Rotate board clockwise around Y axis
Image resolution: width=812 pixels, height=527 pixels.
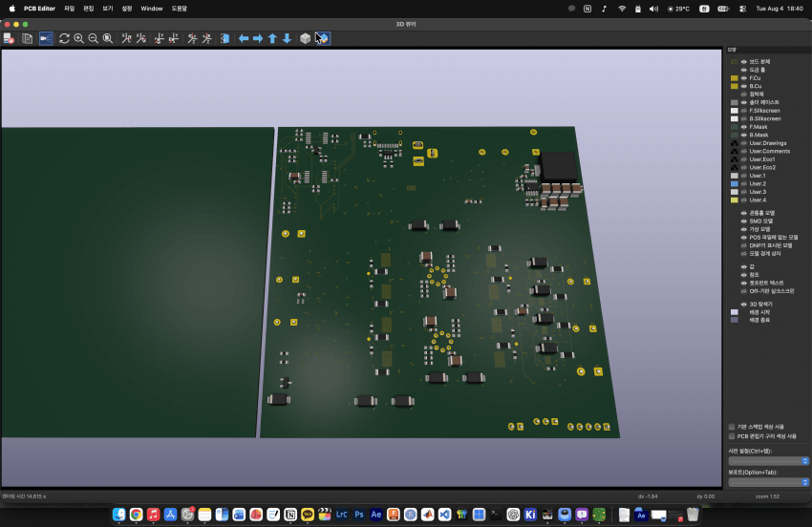(x=159, y=38)
